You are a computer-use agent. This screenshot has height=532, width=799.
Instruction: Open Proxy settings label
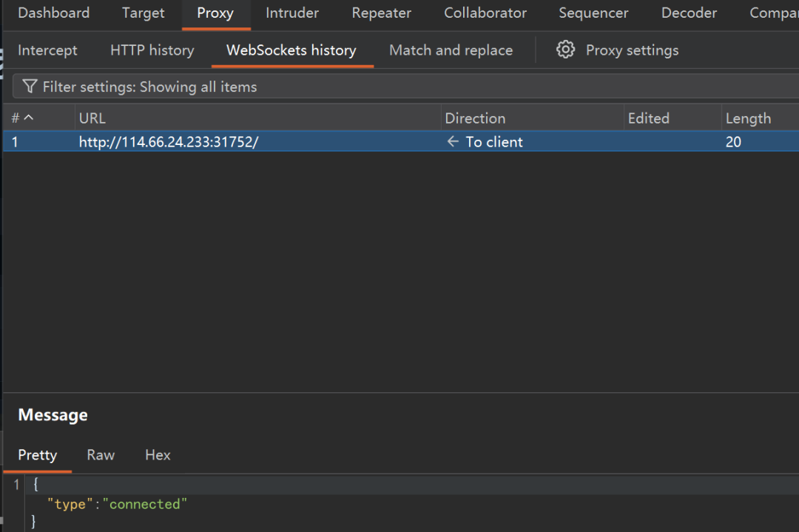632,50
